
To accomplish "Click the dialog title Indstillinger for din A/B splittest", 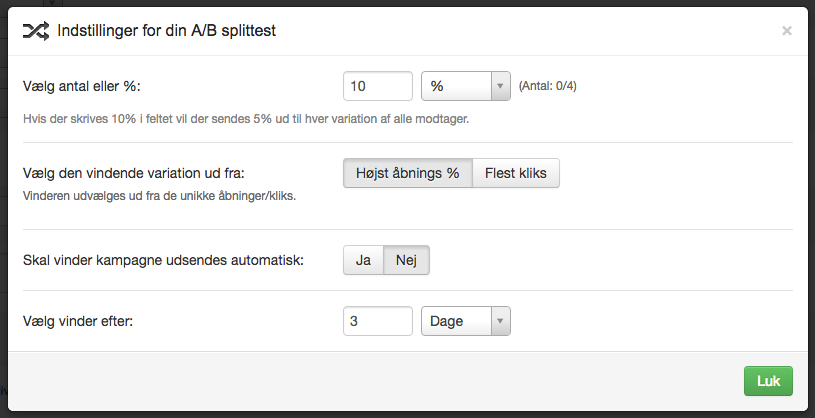I will pyautogui.click(x=166, y=31).
